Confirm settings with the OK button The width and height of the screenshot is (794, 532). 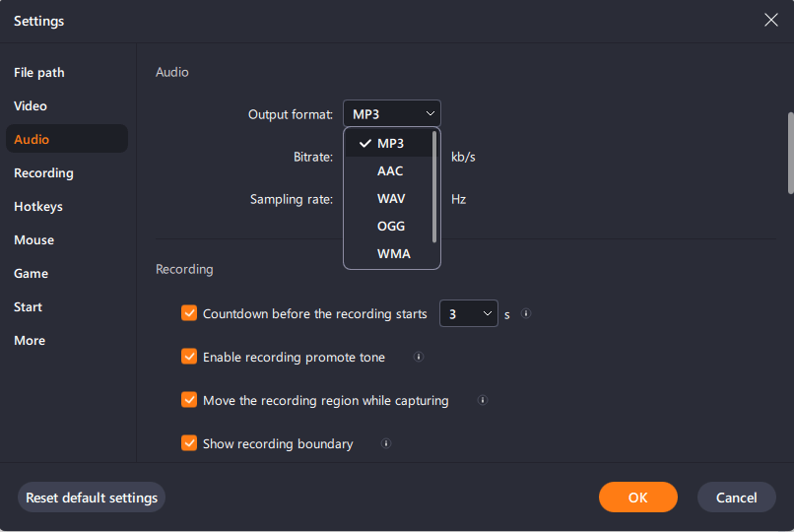[638, 498]
